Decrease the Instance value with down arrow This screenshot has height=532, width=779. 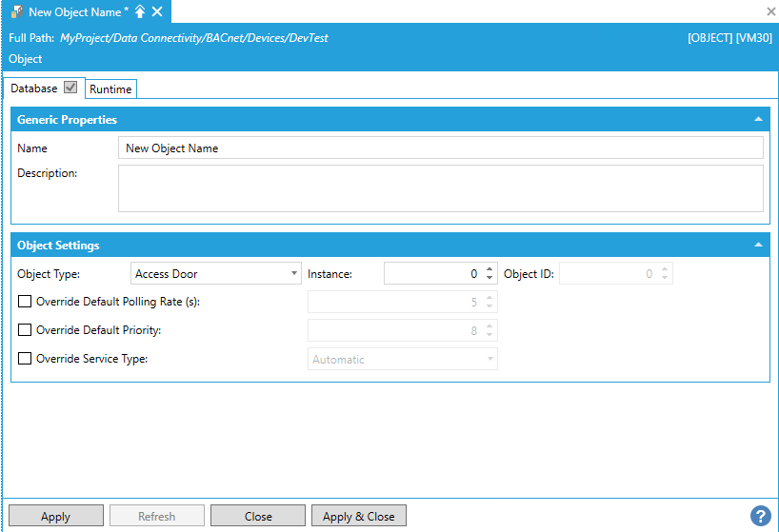(x=489, y=278)
